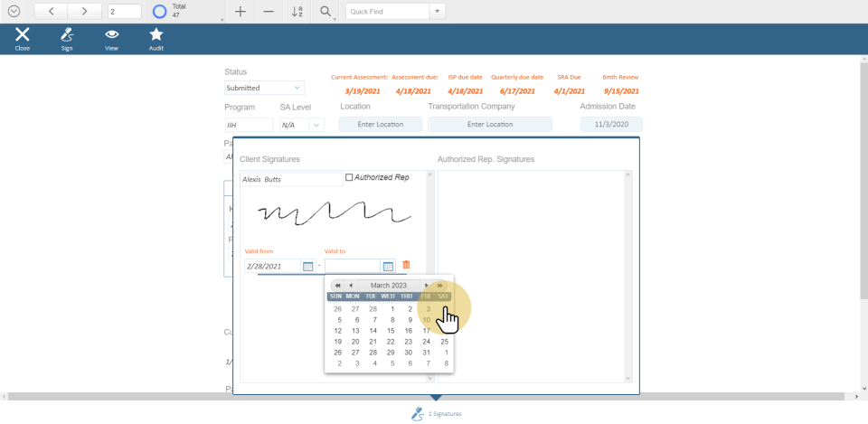Click the Quick Find search field
The image size is (868, 424).
[387, 12]
